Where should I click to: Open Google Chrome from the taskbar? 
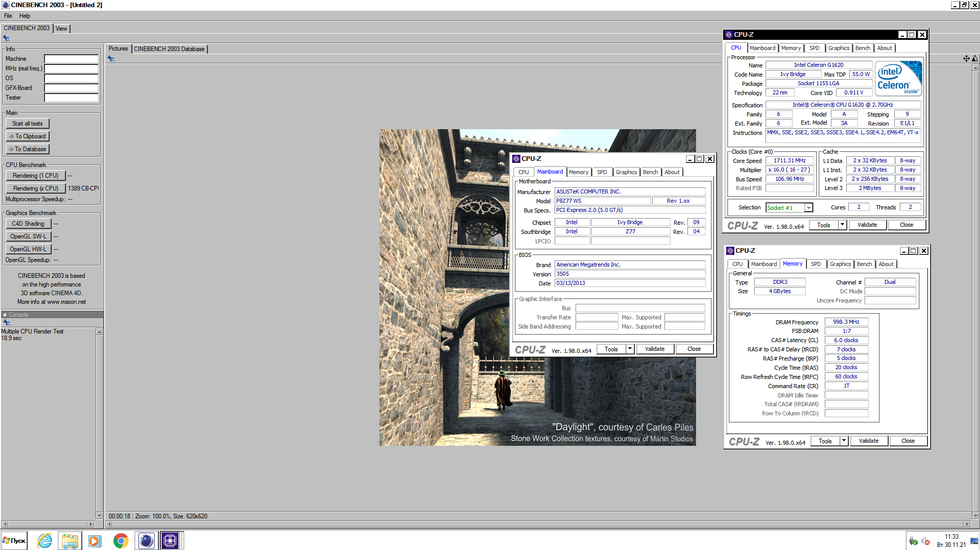coord(121,541)
